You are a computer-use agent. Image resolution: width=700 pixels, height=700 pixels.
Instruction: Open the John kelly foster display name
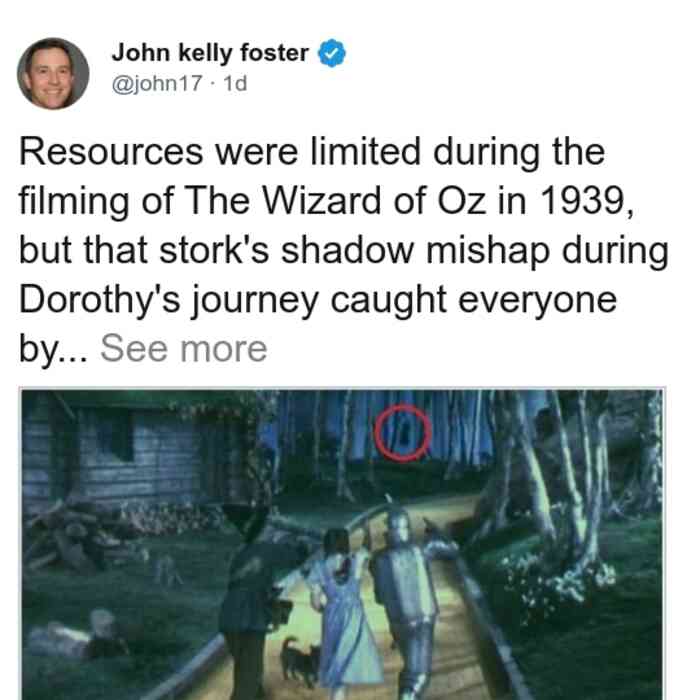point(210,53)
